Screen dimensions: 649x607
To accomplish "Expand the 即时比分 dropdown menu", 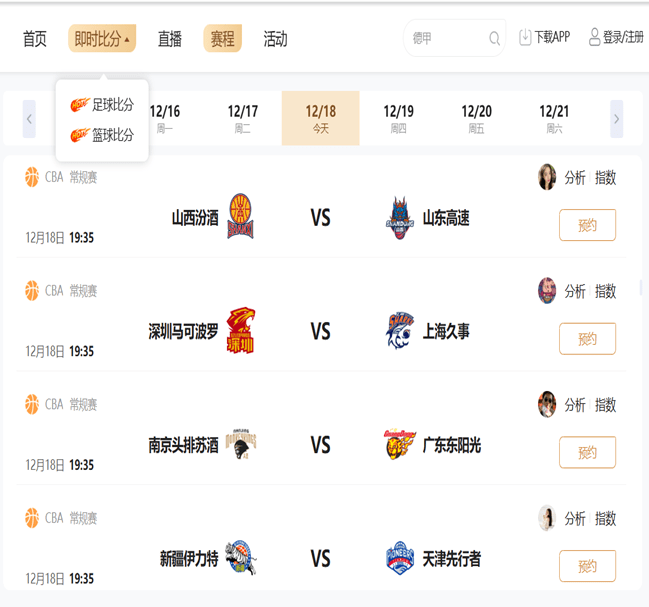I will pos(102,39).
